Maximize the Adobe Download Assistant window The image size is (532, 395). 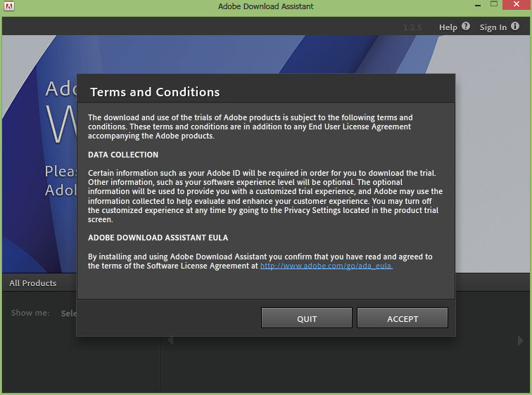[494, 4]
